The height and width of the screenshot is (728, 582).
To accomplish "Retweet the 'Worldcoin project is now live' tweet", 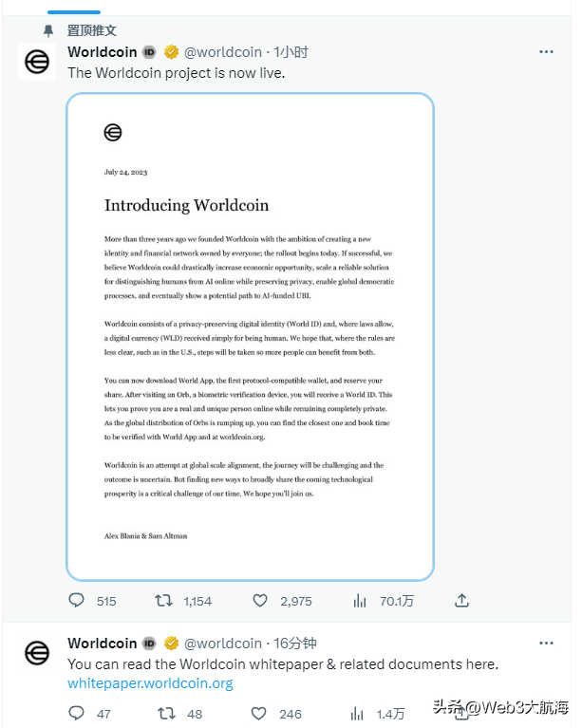I will [163, 601].
